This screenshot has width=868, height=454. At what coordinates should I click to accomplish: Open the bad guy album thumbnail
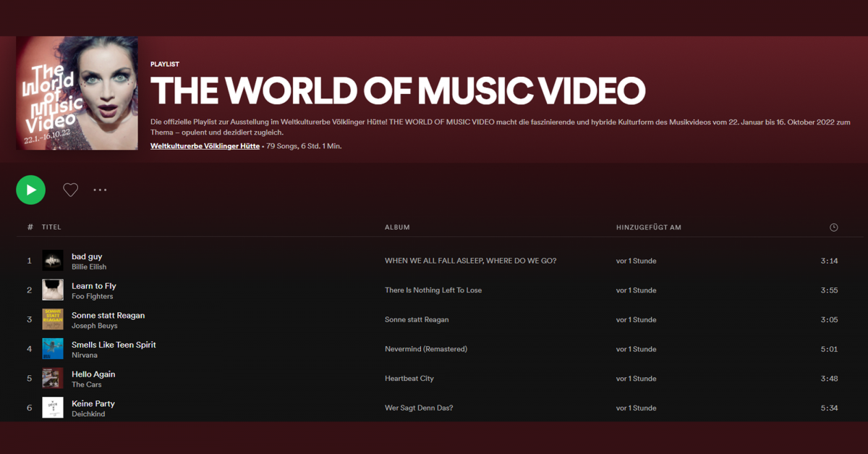coord(52,260)
